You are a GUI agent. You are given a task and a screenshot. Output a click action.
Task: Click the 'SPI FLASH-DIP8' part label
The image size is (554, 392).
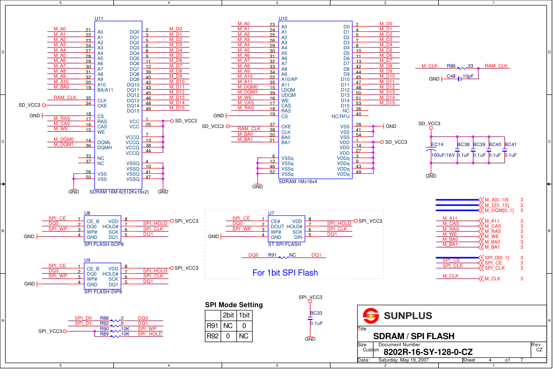(103, 292)
